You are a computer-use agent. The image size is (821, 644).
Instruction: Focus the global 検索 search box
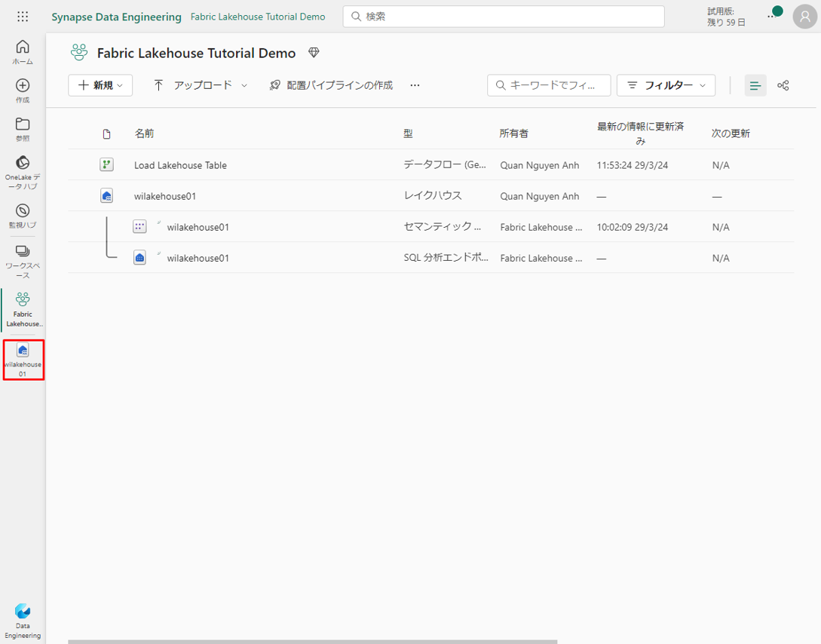pyautogui.click(x=504, y=17)
